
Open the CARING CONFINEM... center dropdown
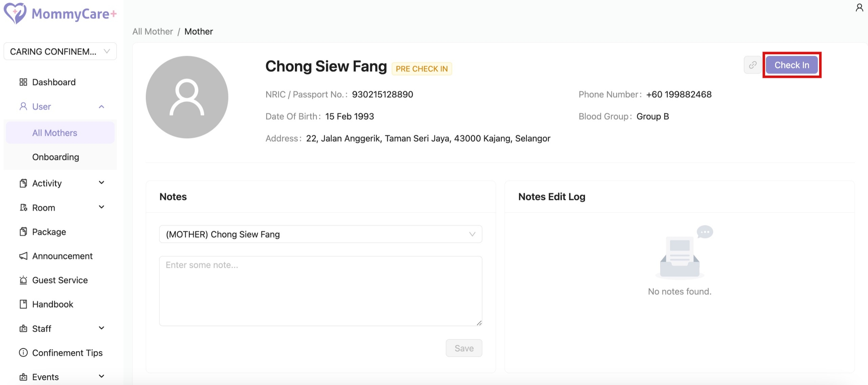[60, 52]
